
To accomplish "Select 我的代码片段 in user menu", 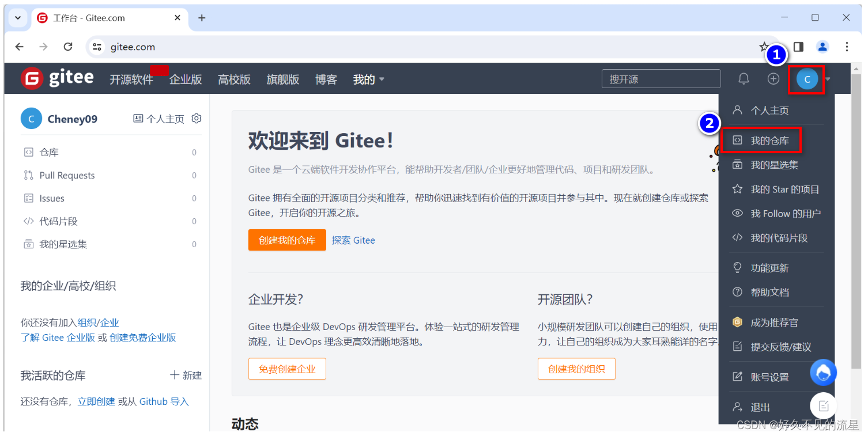I will click(776, 237).
